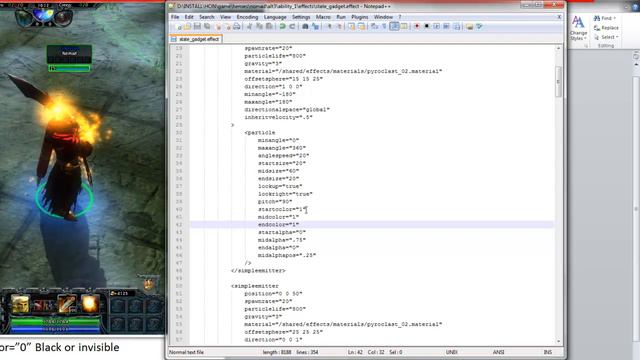Image resolution: width=640 pixels, height=360 pixels.
Task: Click the ? help menu item
Action: click(400, 17)
